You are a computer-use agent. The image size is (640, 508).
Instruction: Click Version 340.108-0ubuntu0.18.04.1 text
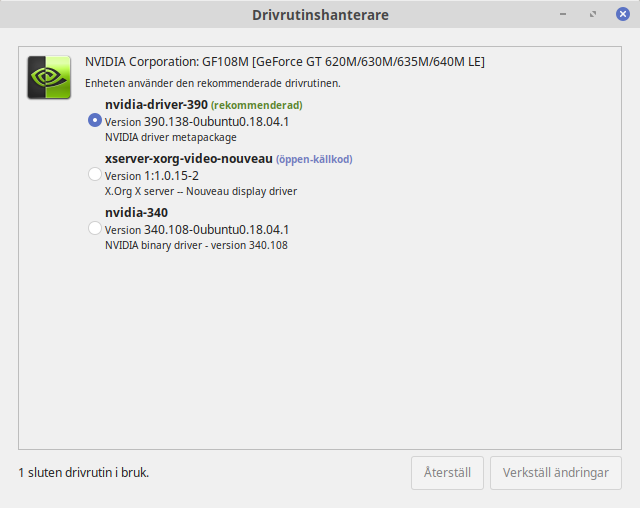(x=197, y=230)
